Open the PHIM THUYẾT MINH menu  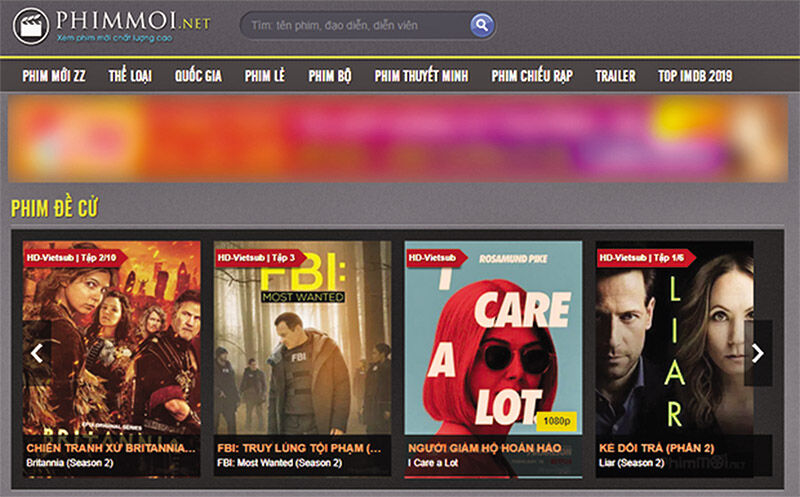[x=421, y=76]
